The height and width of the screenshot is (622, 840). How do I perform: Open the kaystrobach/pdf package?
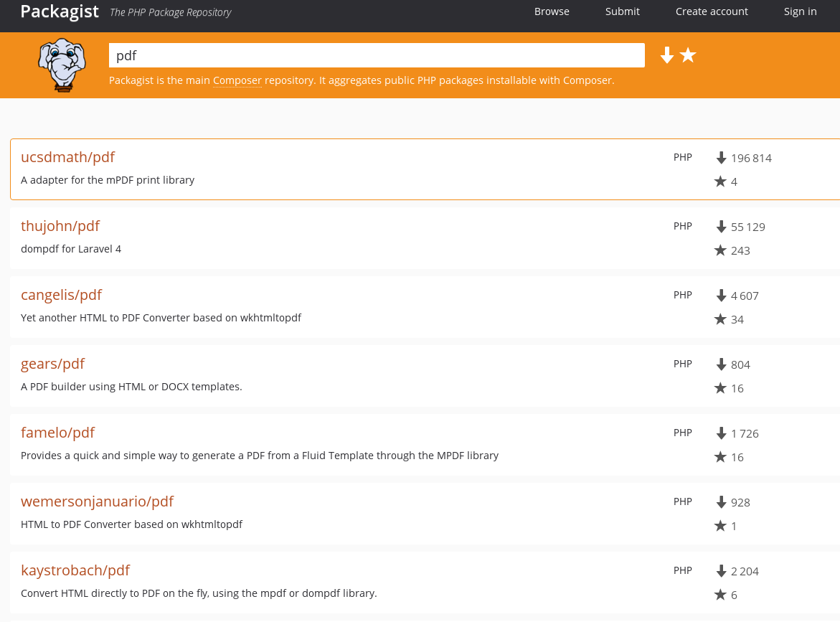[75, 570]
